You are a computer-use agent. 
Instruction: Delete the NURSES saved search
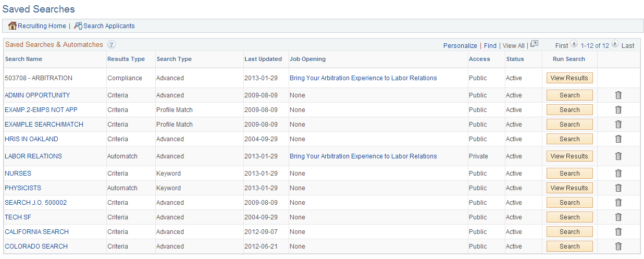coord(618,174)
